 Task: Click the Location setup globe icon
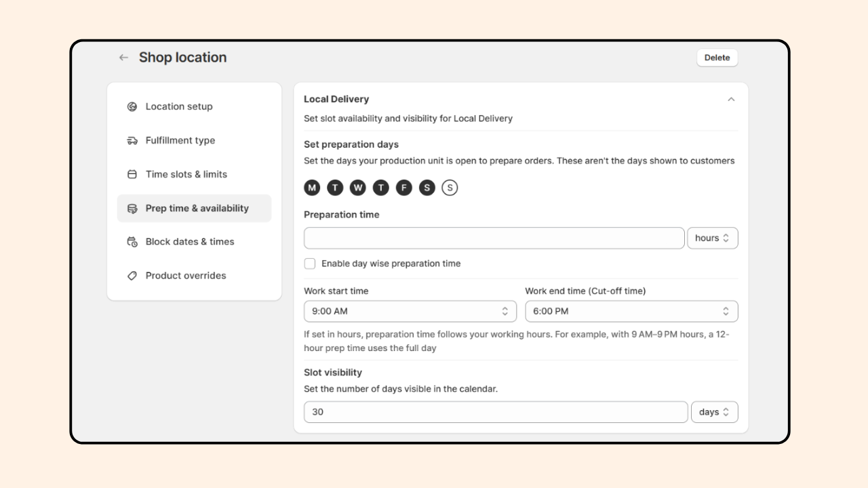[132, 106]
